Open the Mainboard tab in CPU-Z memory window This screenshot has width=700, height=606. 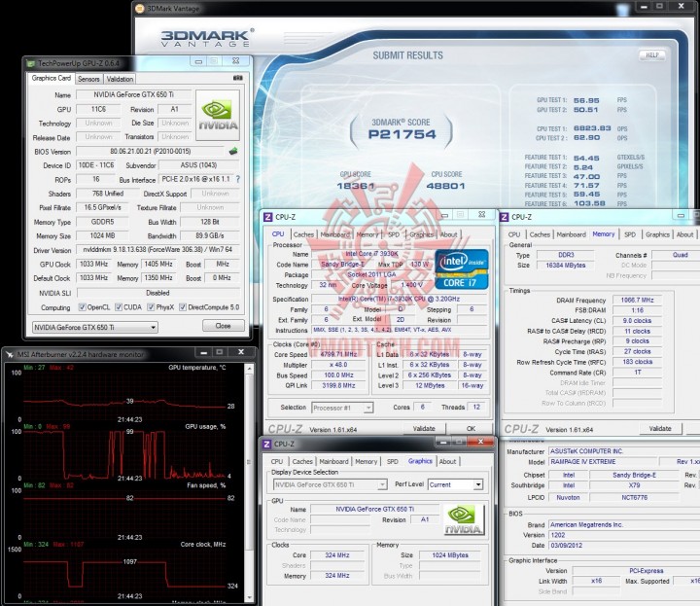click(x=571, y=234)
